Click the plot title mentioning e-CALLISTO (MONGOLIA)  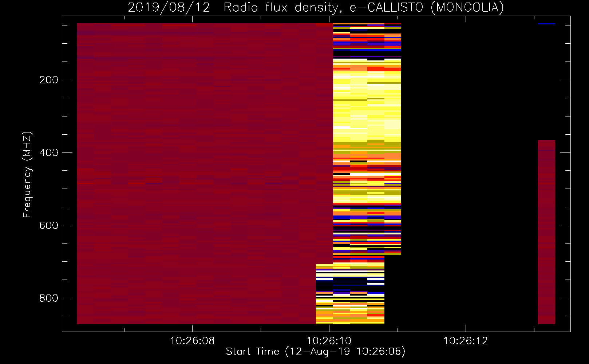[316, 7]
